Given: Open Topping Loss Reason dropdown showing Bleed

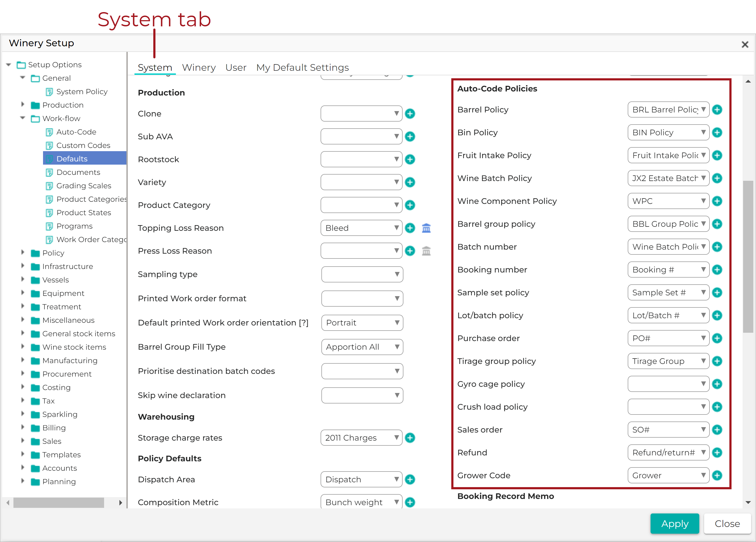Looking at the screenshot, I should [x=361, y=228].
